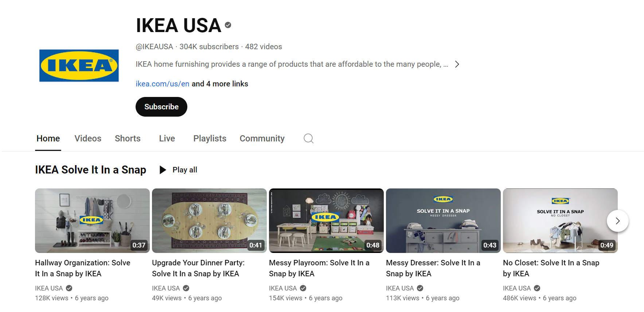Click the 'Hallway Organization: Solve It In a Snap' title
This screenshot has height=312, width=644.
coord(83,268)
